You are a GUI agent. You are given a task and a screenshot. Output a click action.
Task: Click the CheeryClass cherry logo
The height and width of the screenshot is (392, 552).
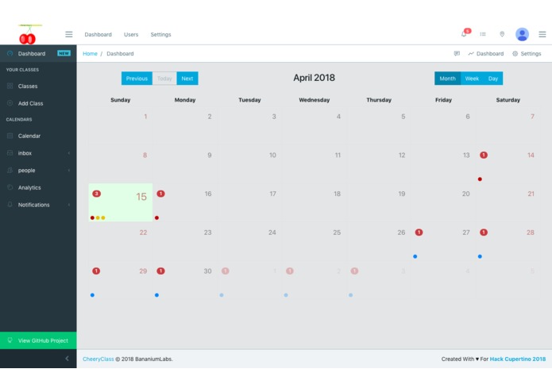(x=28, y=34)
